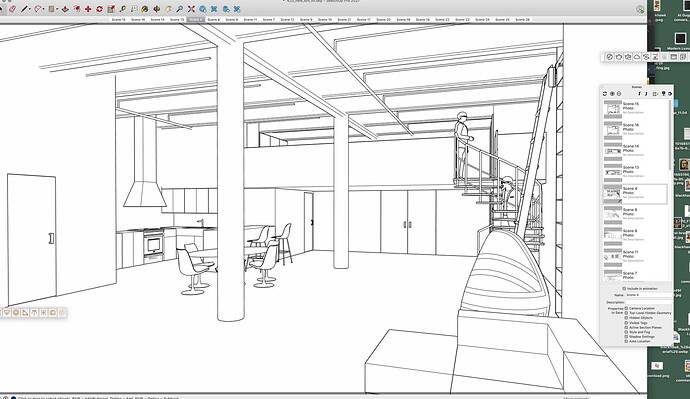Viewport: 690px width, 399px height.
Task: Toggle Camera Location checkbox
Action: 626,308
